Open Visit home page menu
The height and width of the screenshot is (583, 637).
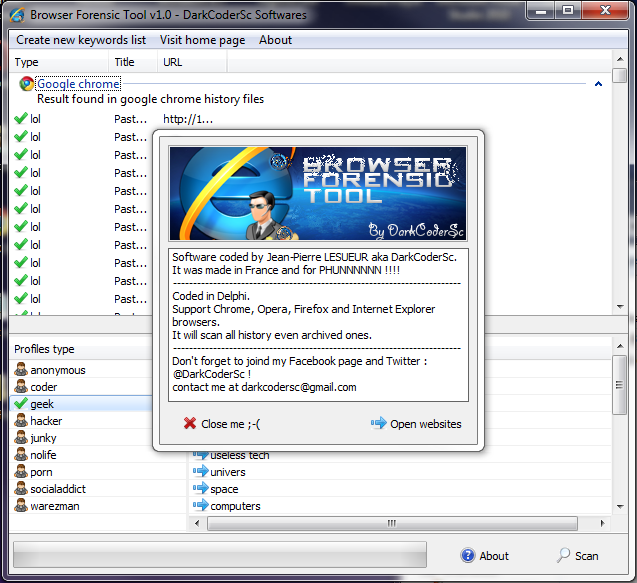[x=202, y=40]
